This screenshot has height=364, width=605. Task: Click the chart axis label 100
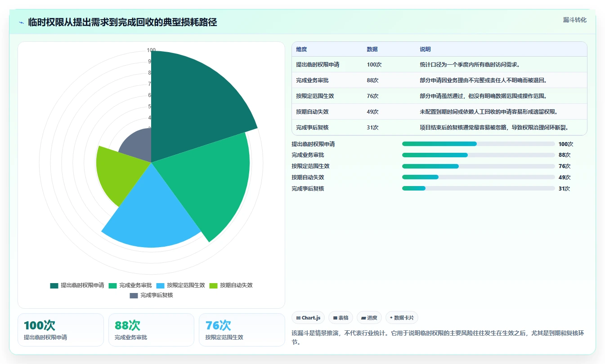[151, 50]
